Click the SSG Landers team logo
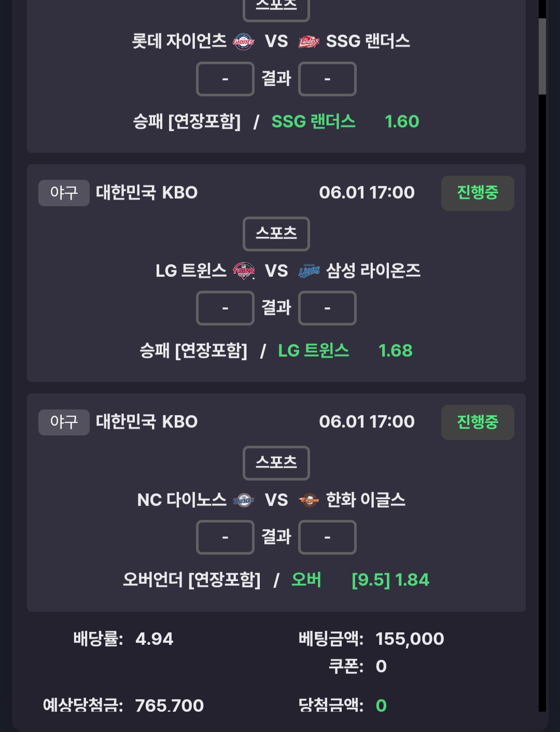 coord(309,41)
